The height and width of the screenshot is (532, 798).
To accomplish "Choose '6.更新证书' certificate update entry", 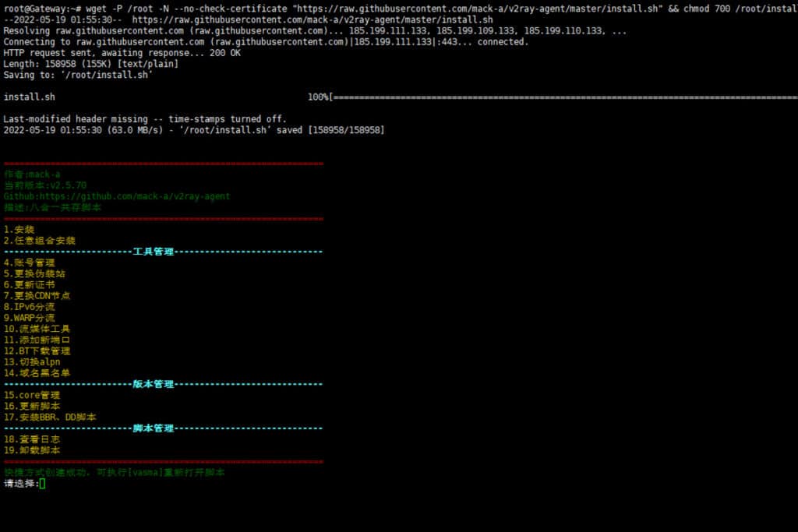I will point(30,285).
